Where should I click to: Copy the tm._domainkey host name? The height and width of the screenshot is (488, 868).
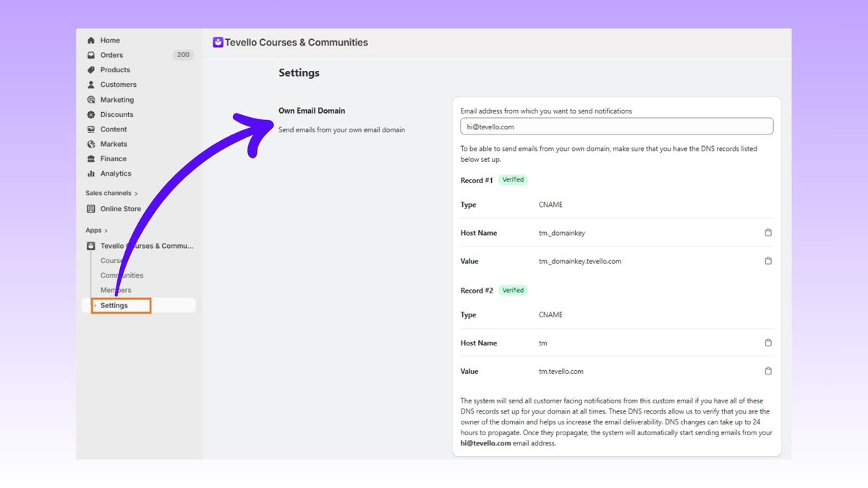[768, 233]
